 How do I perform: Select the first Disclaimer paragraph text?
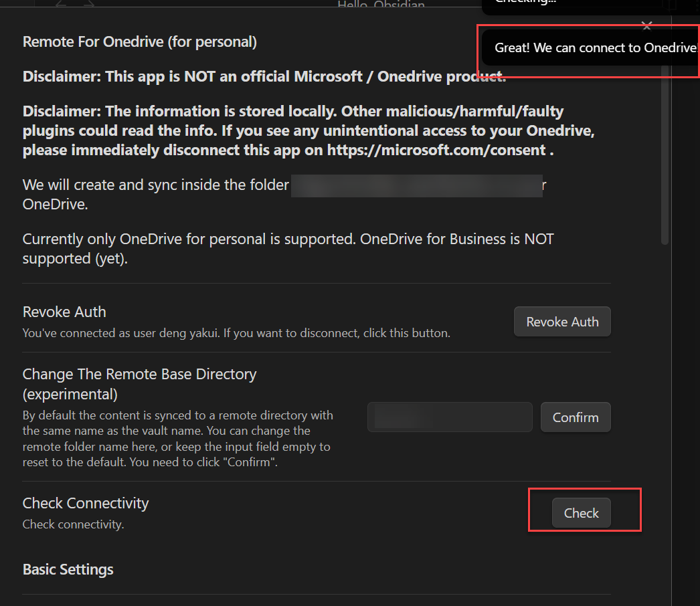[264, 76]
